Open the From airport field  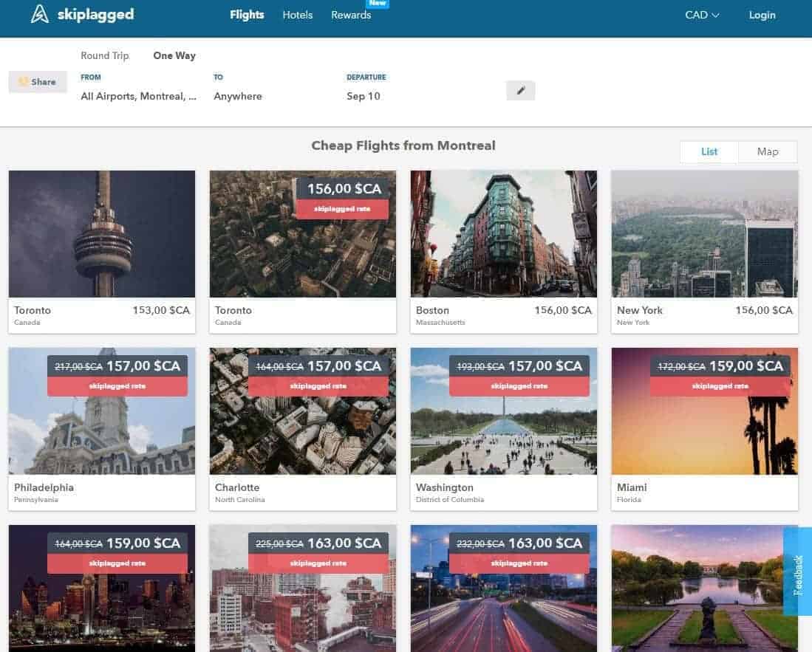(139, 96)
